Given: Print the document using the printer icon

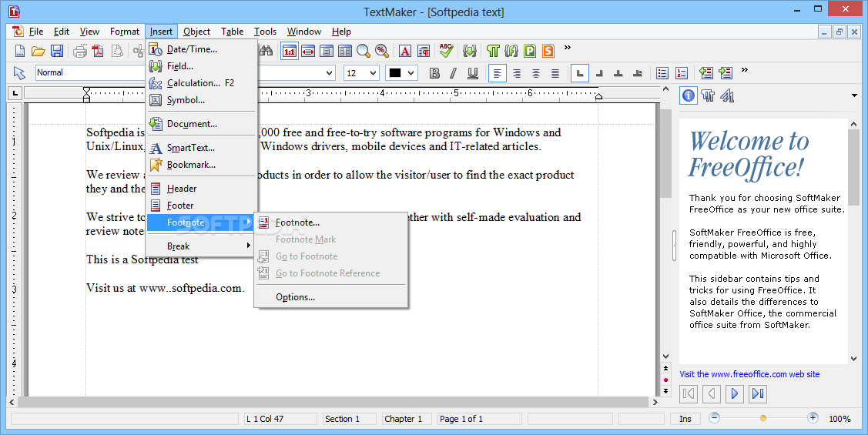Looking at the screenshot, I should (80, 52).
